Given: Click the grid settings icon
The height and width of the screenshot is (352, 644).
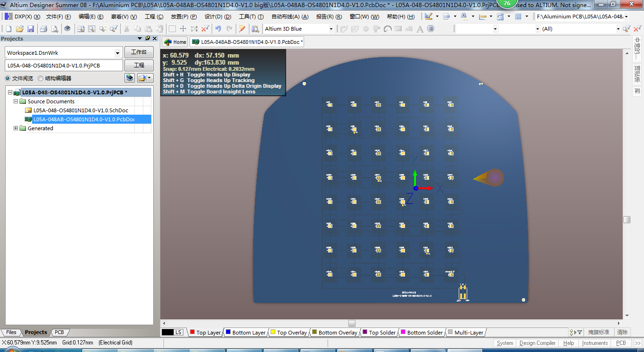Looking at the screenshot, I should (518, 17).
